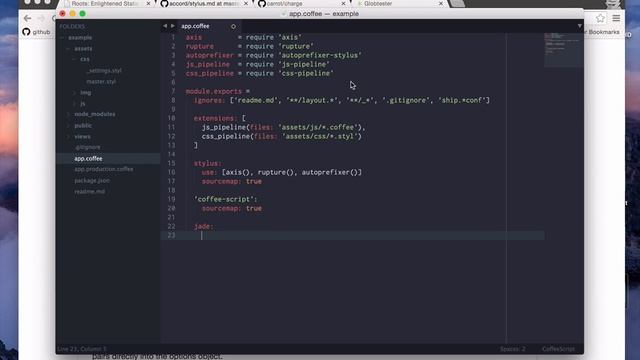Open Other Bookmarks folder in Chrome
The width and height of the screenshot is (640, 360).
tap(603, 32)
